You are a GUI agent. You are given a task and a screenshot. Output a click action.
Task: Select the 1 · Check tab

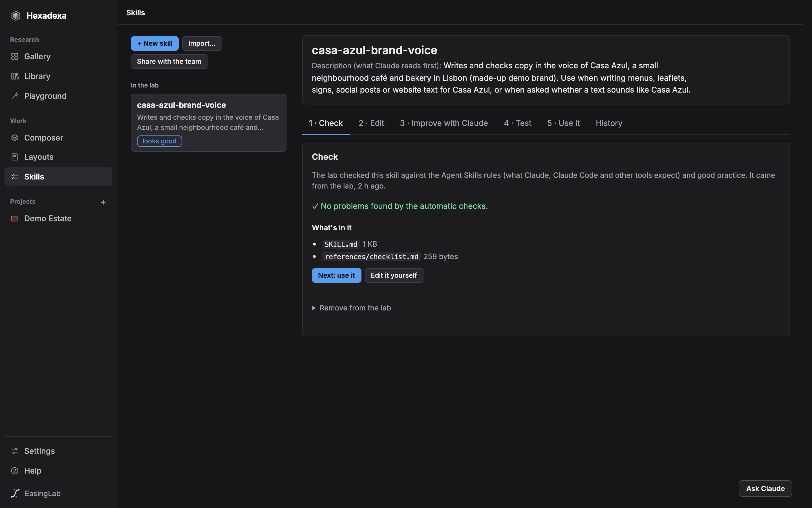(325, 123)
